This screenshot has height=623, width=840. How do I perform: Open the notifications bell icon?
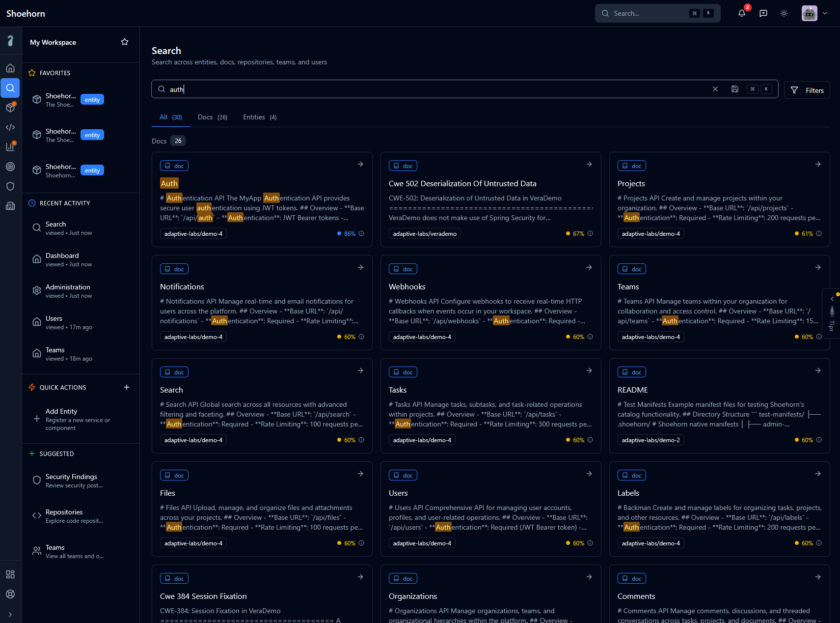[x=741, y=13]
